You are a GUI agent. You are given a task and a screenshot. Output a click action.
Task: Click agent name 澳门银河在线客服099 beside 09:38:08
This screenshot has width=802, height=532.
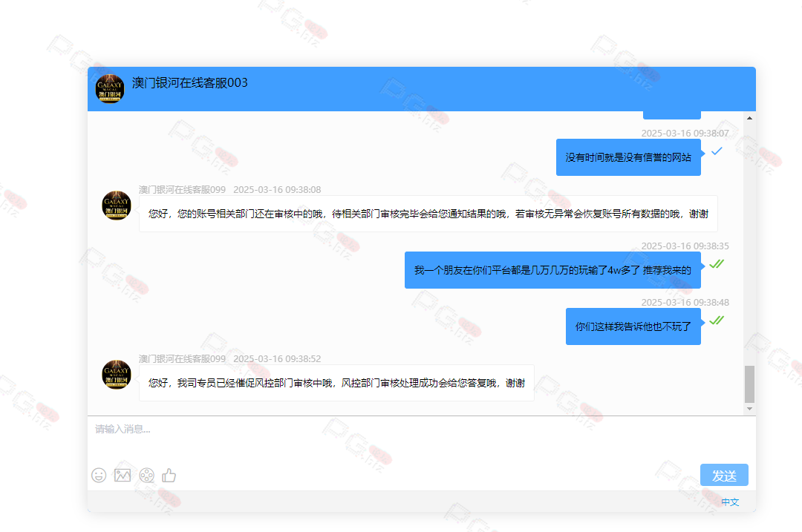tap(182, 190)
